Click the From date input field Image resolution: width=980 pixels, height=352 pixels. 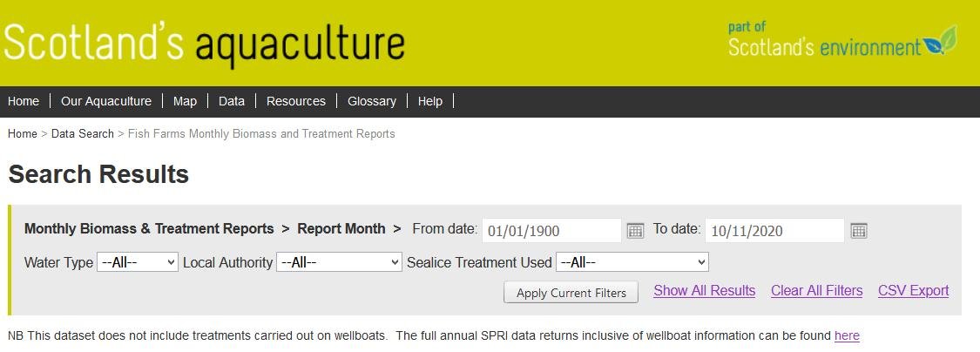pos(551,231)
